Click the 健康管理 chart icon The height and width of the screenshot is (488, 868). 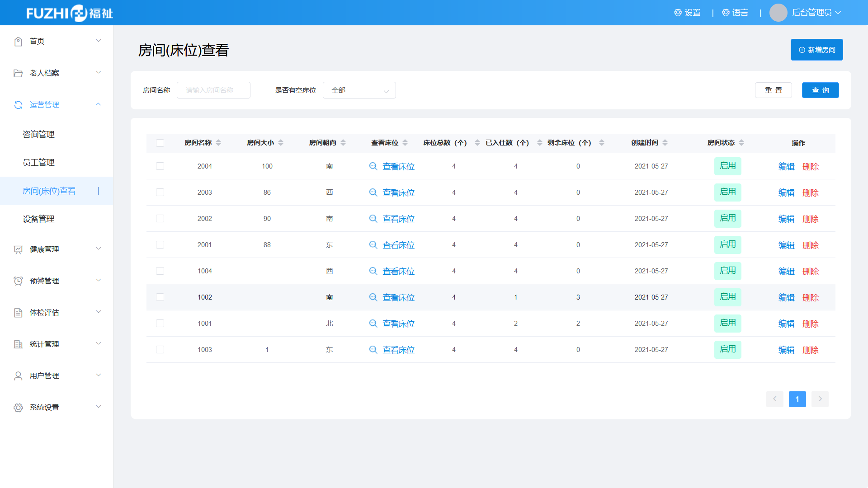[18, 249]
